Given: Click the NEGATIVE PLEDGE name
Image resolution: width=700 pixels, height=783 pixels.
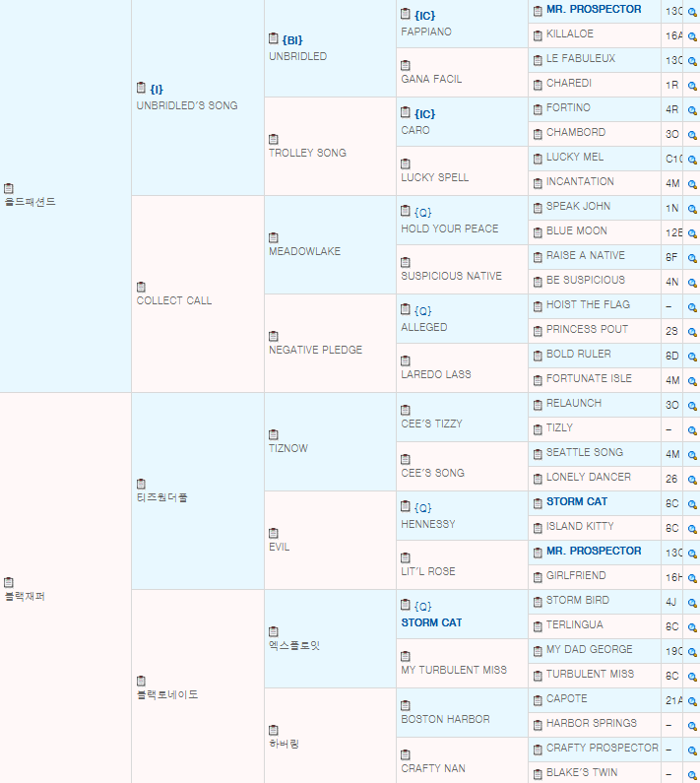Looking at the screenshot, I should point(315,350).
